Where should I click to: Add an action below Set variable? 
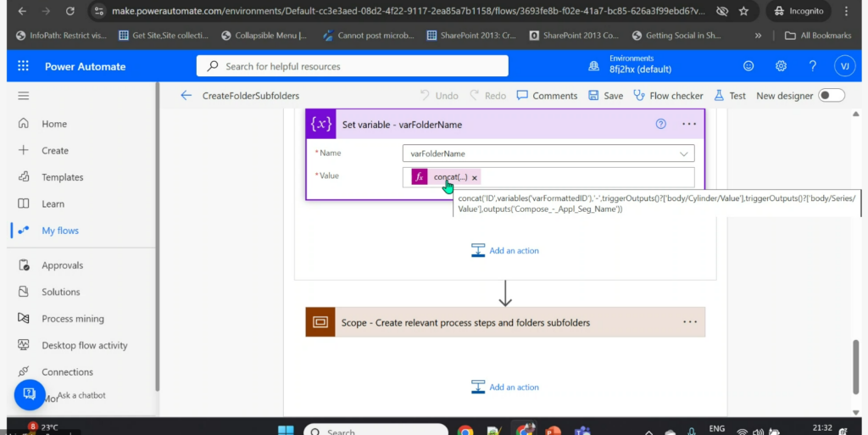pos(505,250)
